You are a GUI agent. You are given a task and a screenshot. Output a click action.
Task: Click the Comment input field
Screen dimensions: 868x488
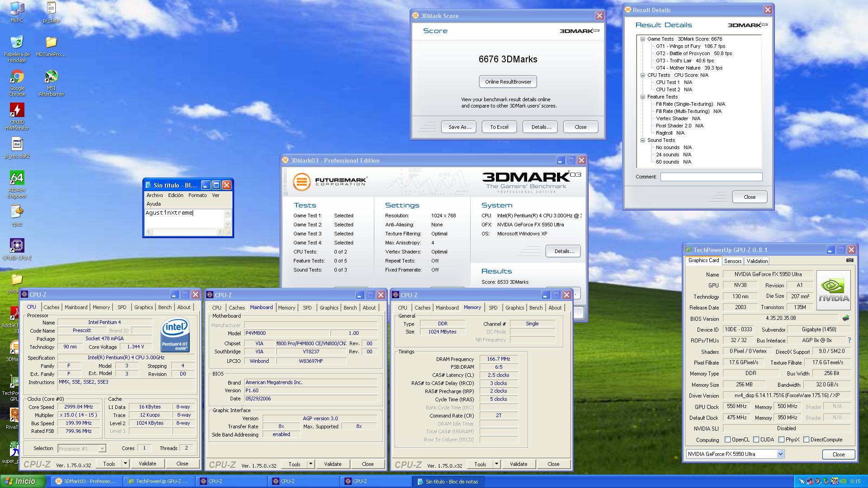click(711, 177)
